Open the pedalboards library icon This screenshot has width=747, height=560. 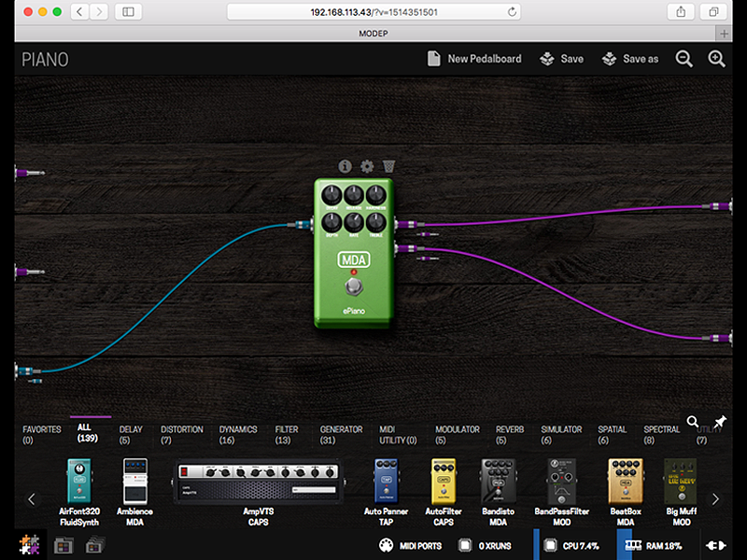(x=63, y=545)
